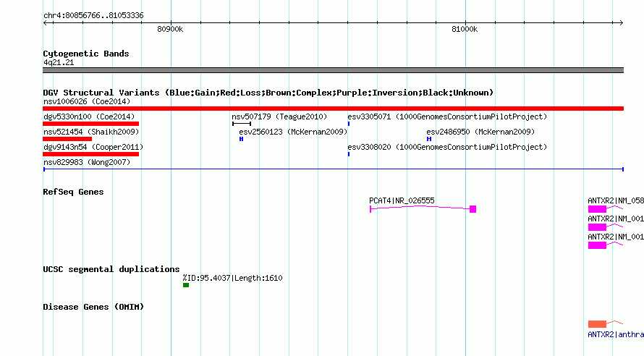
Task: Open esv3308020 (1000GenomesConsortiumPilotProject) label
Action: [447, 147]
